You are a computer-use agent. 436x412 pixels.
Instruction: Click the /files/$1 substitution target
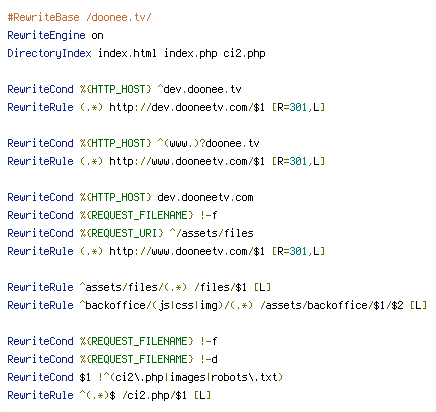[x=220, y=287]
